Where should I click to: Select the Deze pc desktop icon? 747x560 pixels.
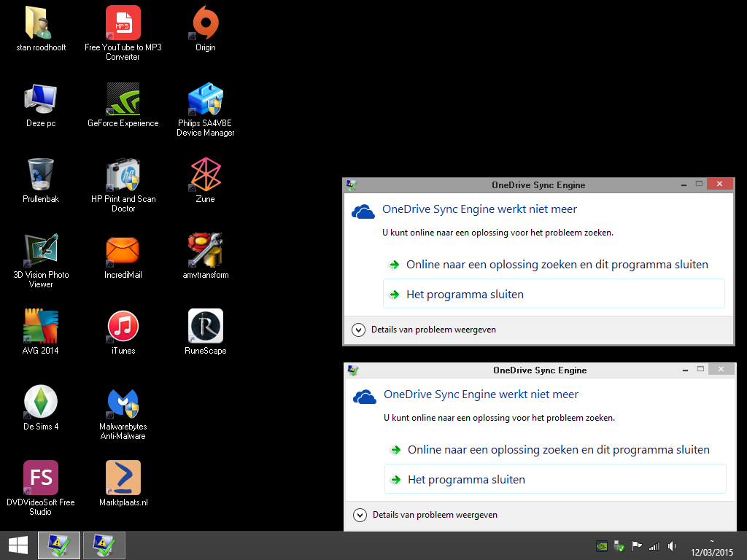41,98
